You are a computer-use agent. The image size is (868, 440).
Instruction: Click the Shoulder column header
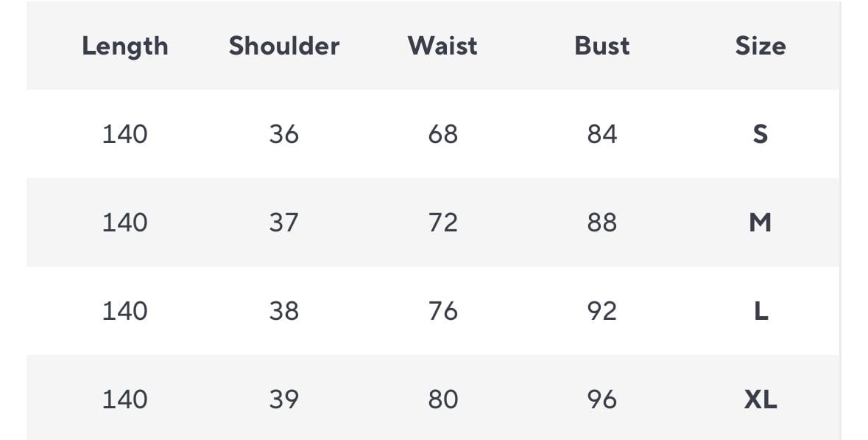(x=284, y=46)
